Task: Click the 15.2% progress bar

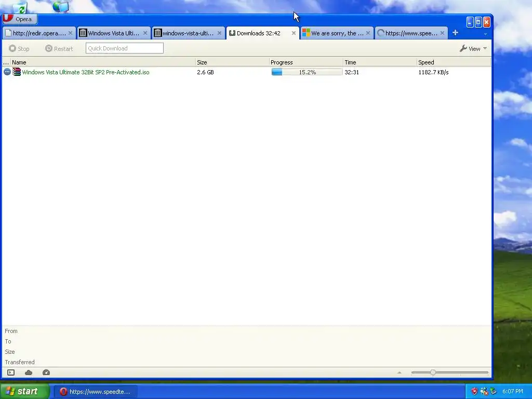Action: click(307, 72)
